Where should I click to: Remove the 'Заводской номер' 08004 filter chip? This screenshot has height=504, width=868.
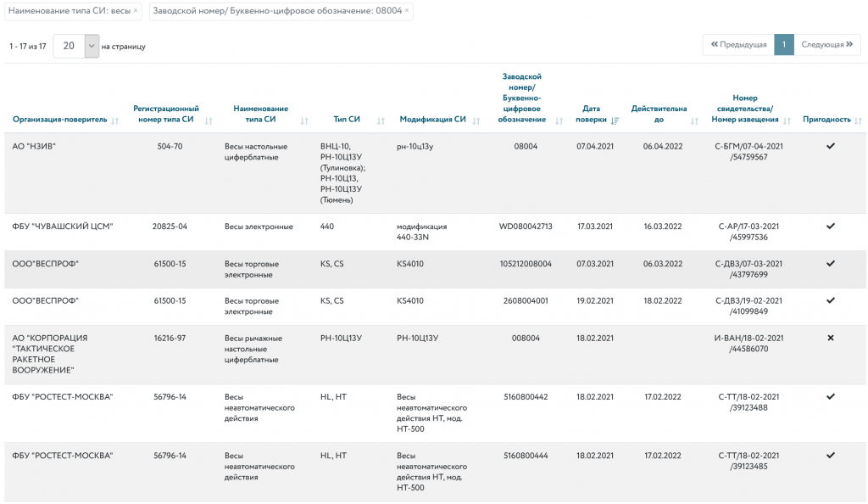click(407, 10)
